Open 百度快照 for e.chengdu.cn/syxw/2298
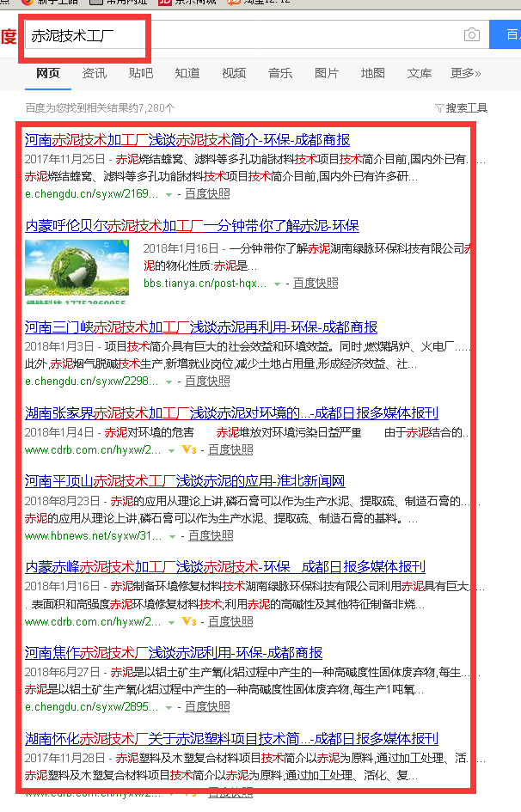The image size is (521, 812). 208,382
